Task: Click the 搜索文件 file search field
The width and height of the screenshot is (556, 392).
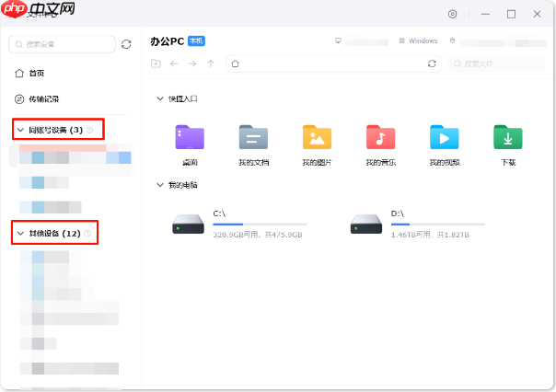Action: tap(496, 63)
